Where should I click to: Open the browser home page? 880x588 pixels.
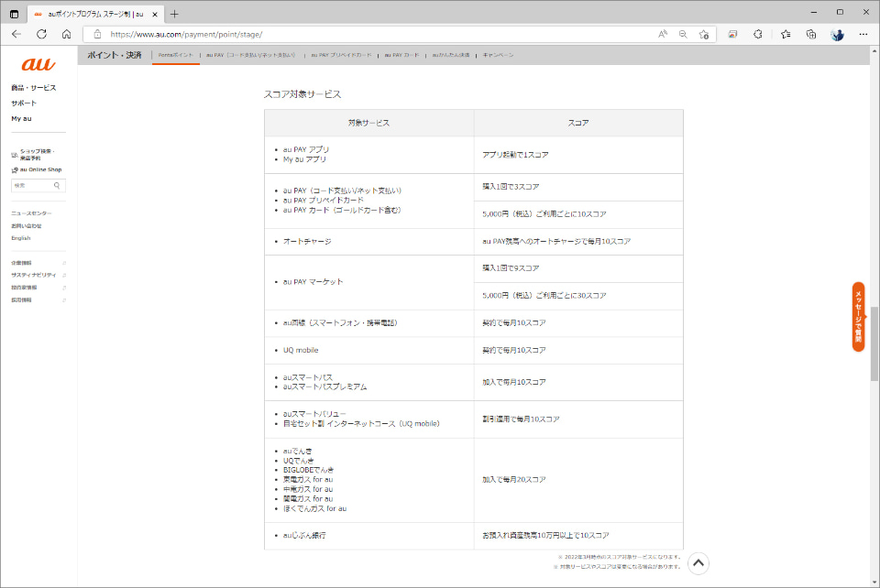click(x=66, y=34)
